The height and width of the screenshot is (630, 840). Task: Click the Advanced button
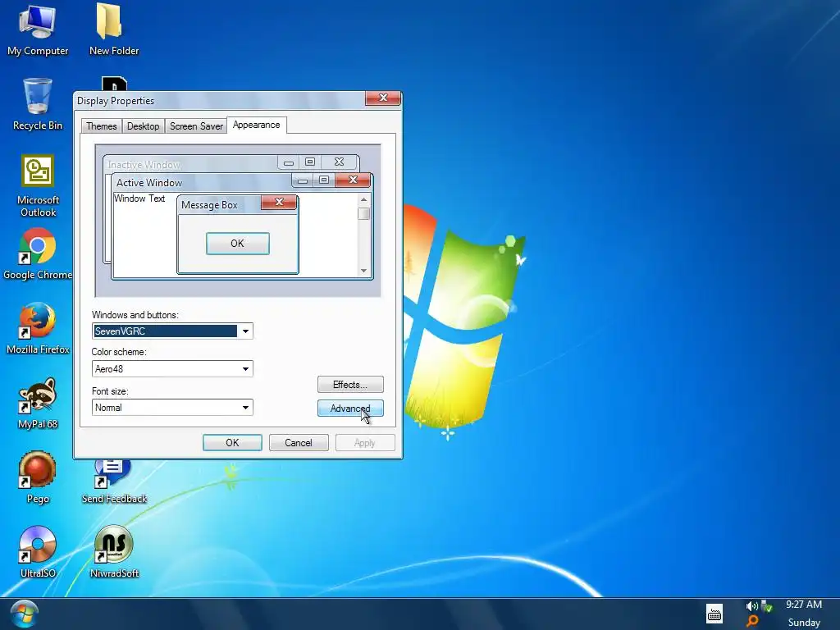click(350, 409)
